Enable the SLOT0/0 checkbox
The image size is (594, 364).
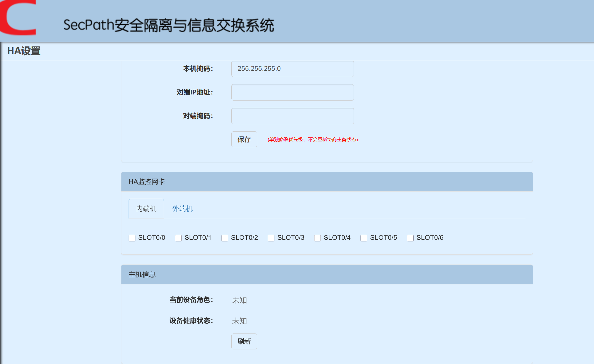[x=132, y=238]
